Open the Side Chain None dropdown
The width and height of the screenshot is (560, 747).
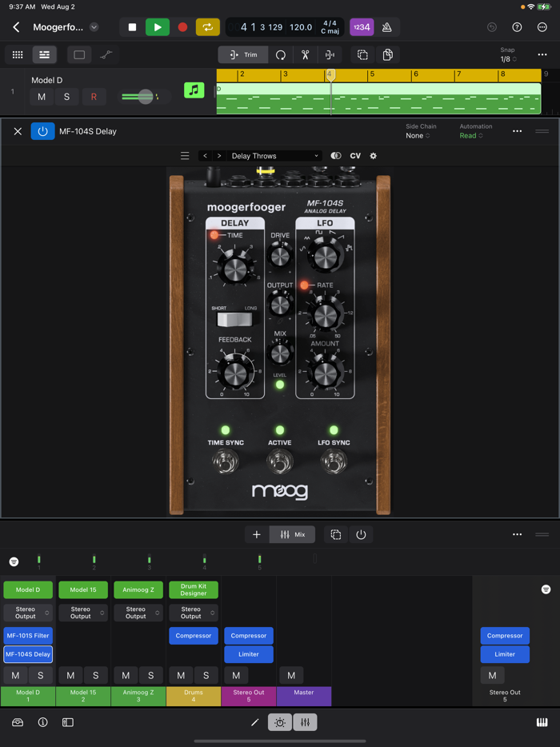418,136
